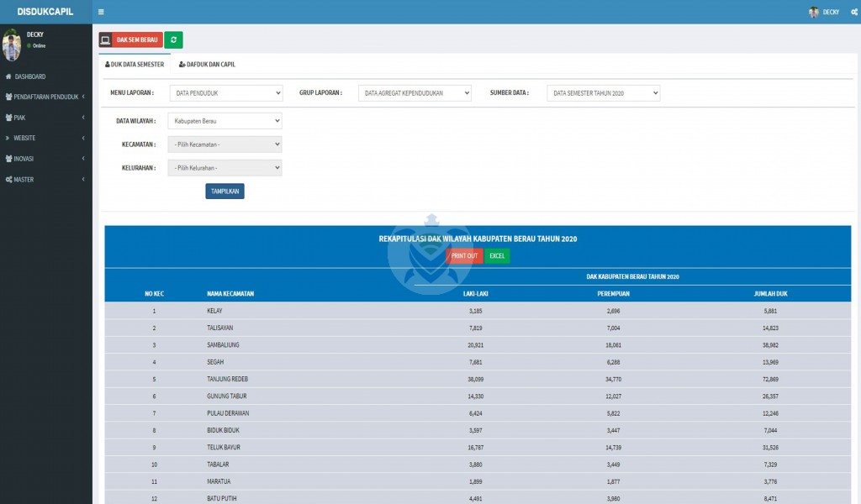Viewport: 861px width, 504px height.
Task: Expand the Pendaftaran Penduduk sidebar menu
Action: 45,97
